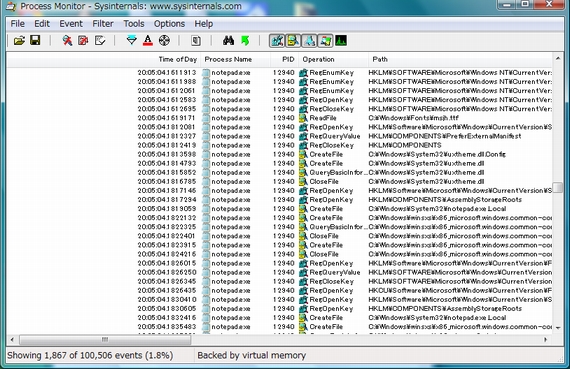Open the Process Tree toolbar icon
The height and width of the screenshot is (369, 570).
tap(196, 40)
